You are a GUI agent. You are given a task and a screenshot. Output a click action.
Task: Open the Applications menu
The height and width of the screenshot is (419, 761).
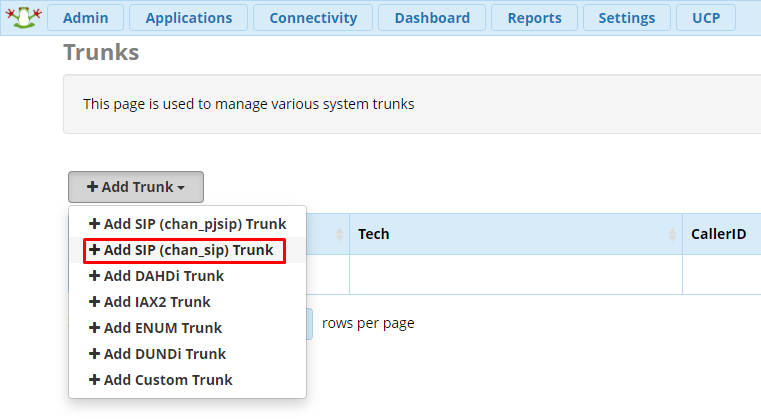tap(188, 18)
